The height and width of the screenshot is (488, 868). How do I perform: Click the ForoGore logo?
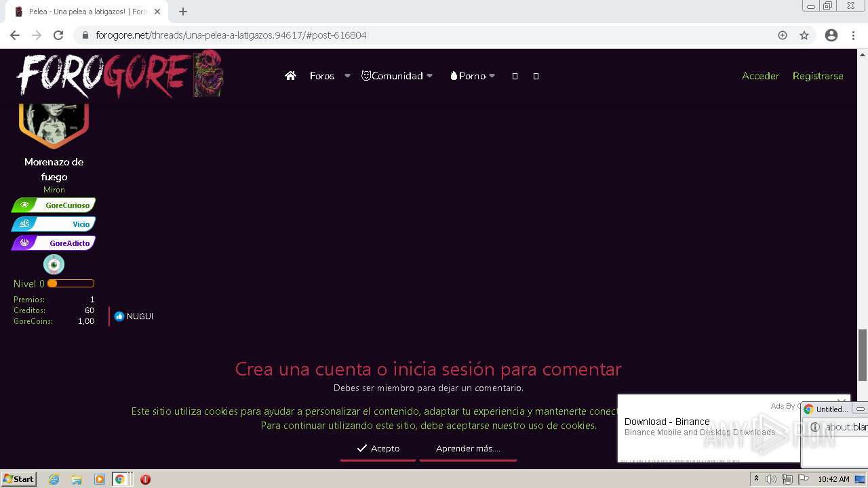tap(119, 75)
